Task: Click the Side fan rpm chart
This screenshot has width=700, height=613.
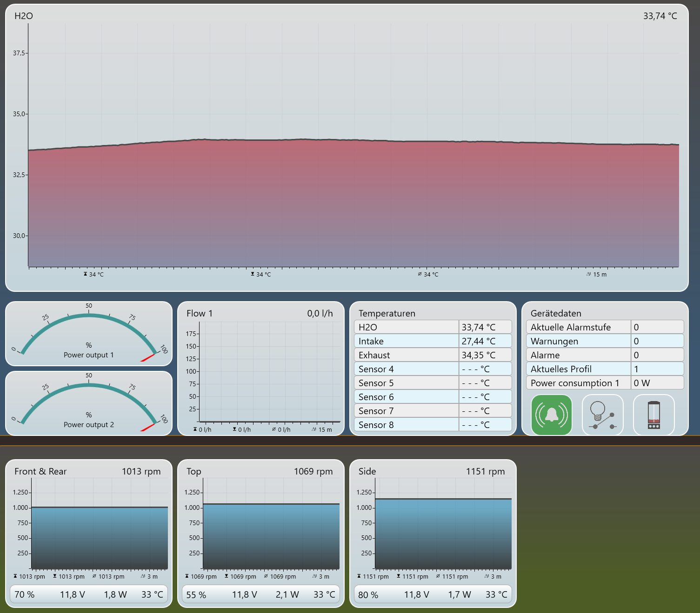Action: (x=443, y=524)
